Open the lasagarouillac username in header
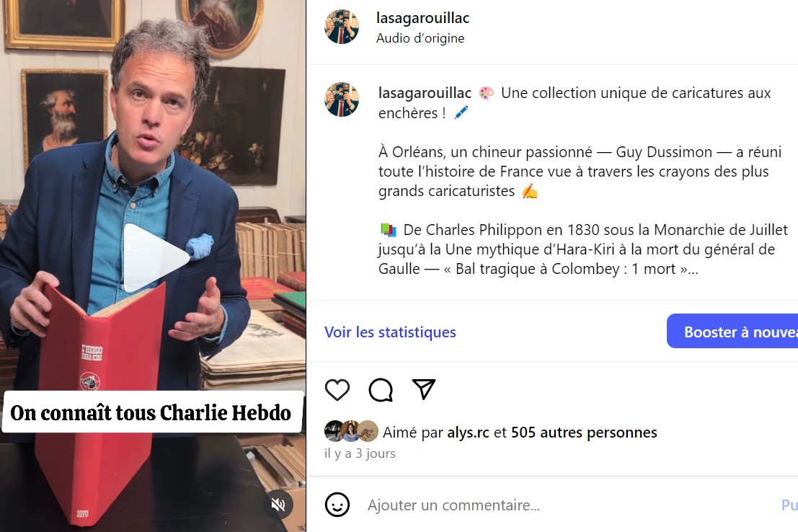This screenshot has width=798, height=532. 422,18
